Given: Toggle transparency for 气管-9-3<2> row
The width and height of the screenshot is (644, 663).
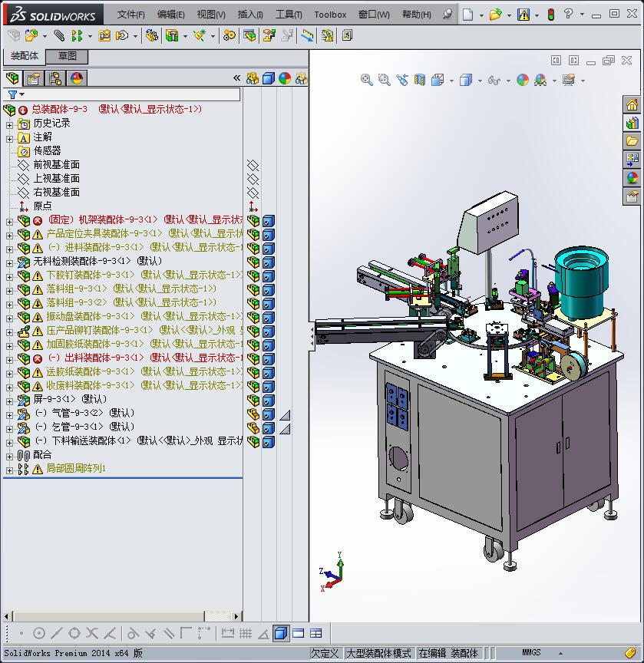Looking at the screenshot, I should pos(285,415).
